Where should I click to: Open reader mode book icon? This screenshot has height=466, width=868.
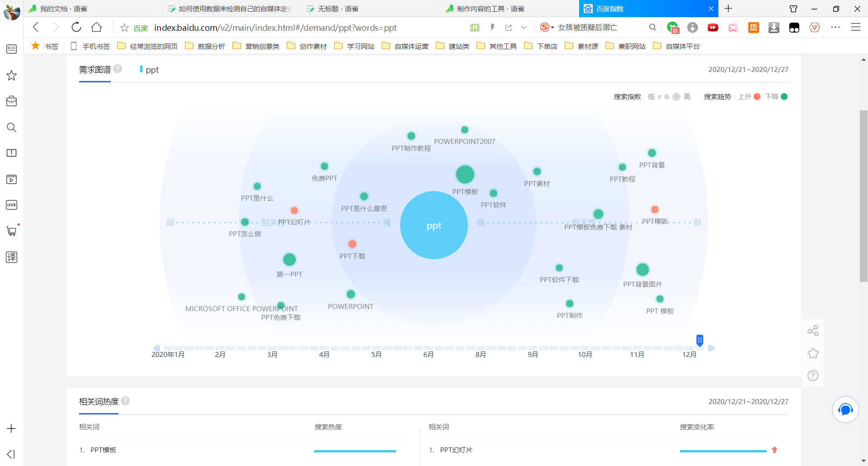coord(475,28)
